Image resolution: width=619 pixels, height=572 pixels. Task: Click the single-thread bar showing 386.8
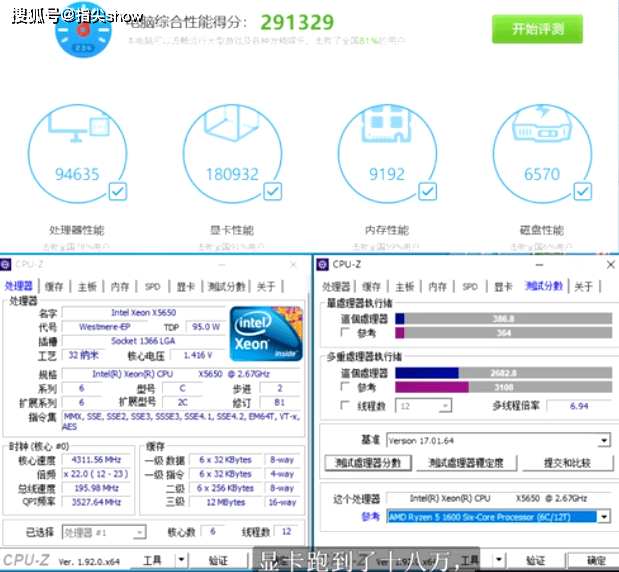504,319
